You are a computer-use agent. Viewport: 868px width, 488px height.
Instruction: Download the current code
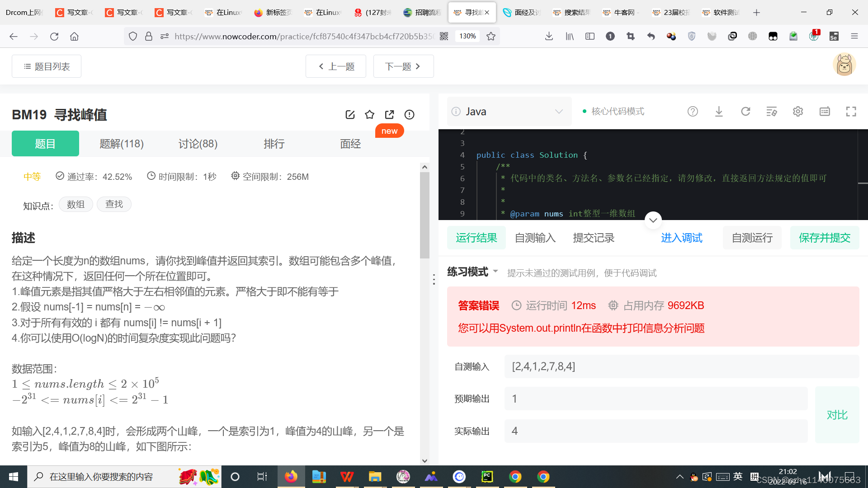(x=719, y=111)
